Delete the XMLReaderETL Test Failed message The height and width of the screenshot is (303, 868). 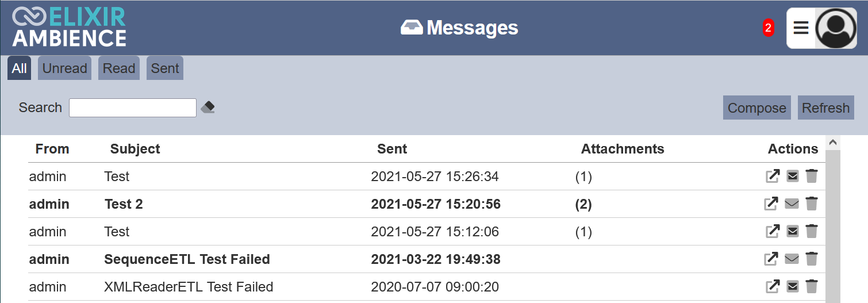pyautogui.click(x=811, y=286)
